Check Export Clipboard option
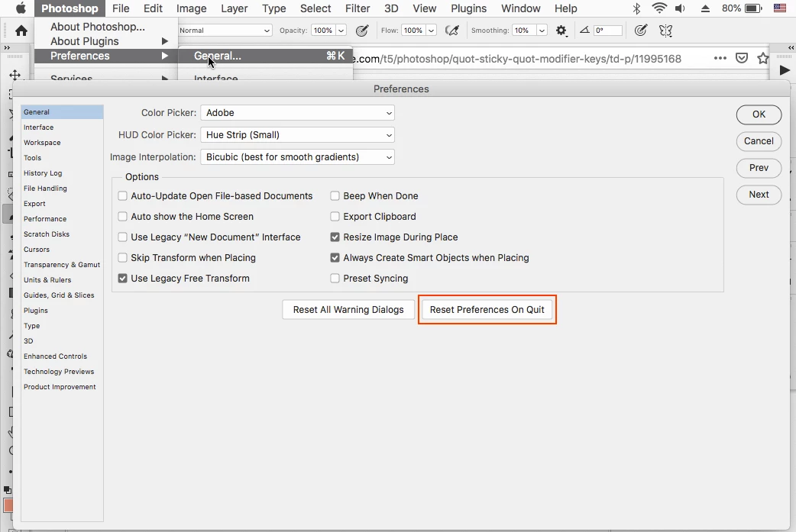 tap(335, 217)
